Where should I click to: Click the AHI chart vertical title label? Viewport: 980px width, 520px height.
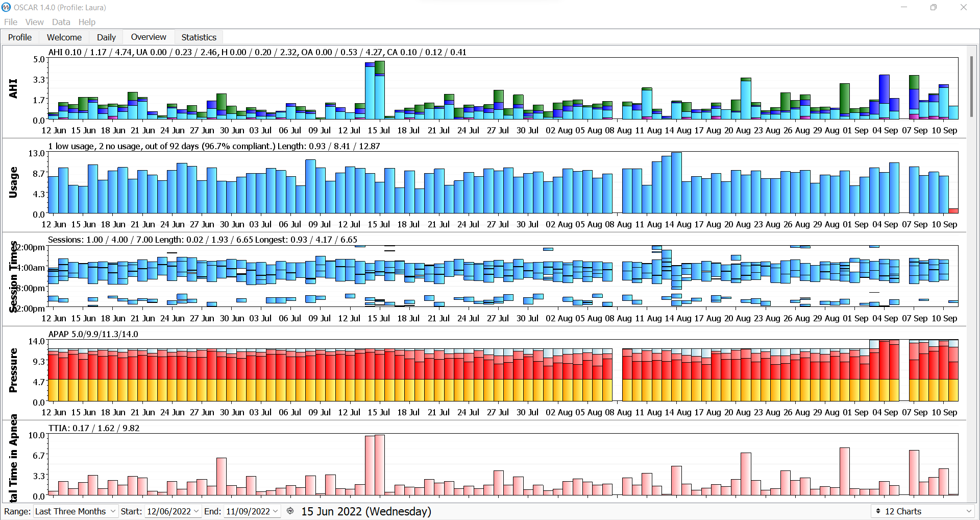coord(13,88)
